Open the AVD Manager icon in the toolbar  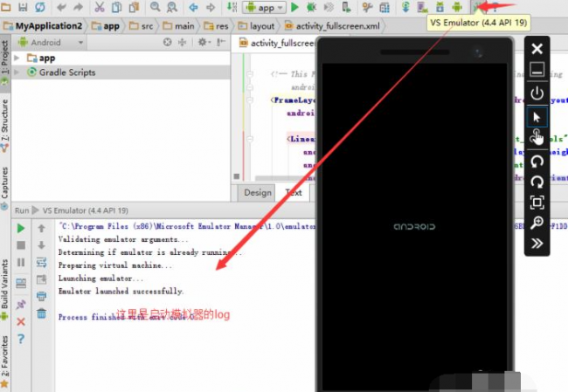tap(422, 7)
